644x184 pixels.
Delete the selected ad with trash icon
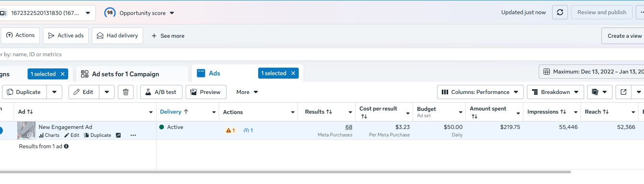126,92
